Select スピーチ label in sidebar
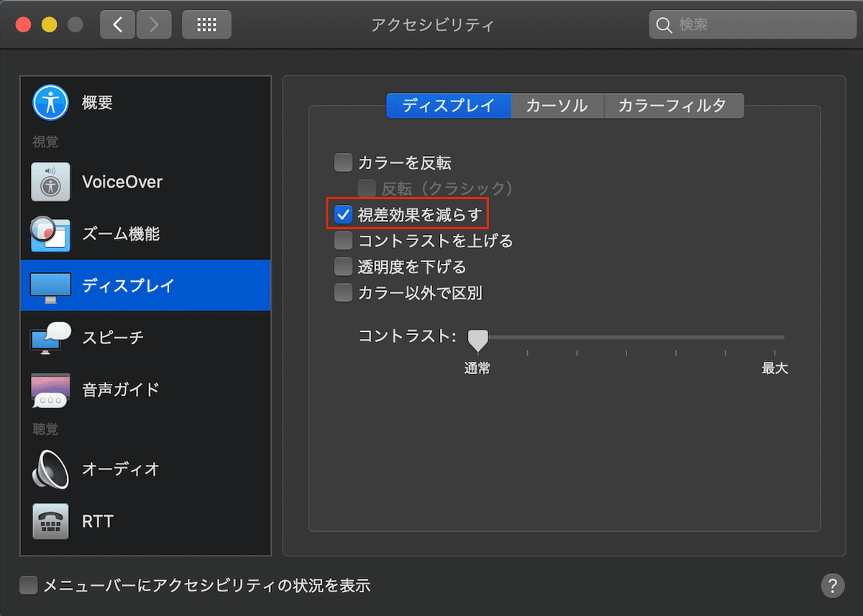The width and height of the screenshot is (863, 616). tap(113, 337)
